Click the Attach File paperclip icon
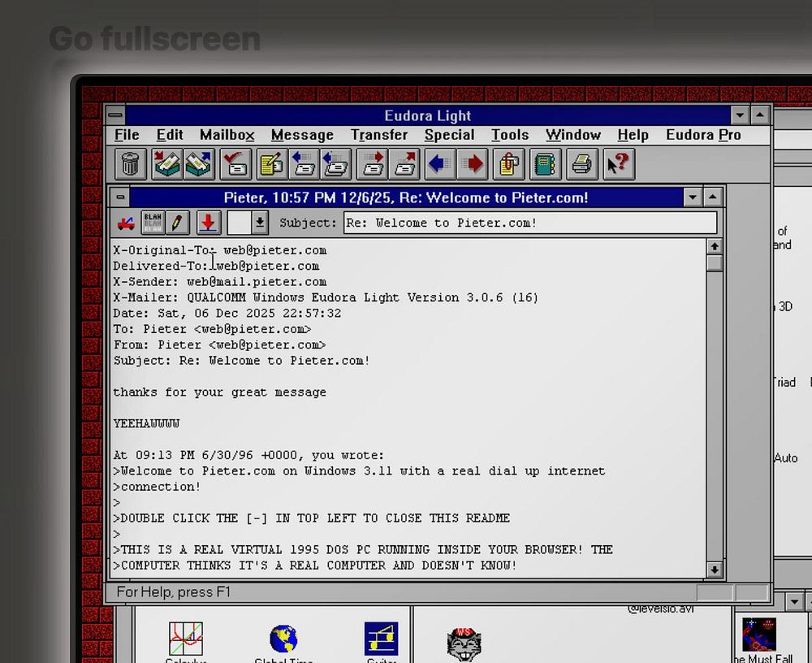 pyautogui.click(x=508, y=164)
